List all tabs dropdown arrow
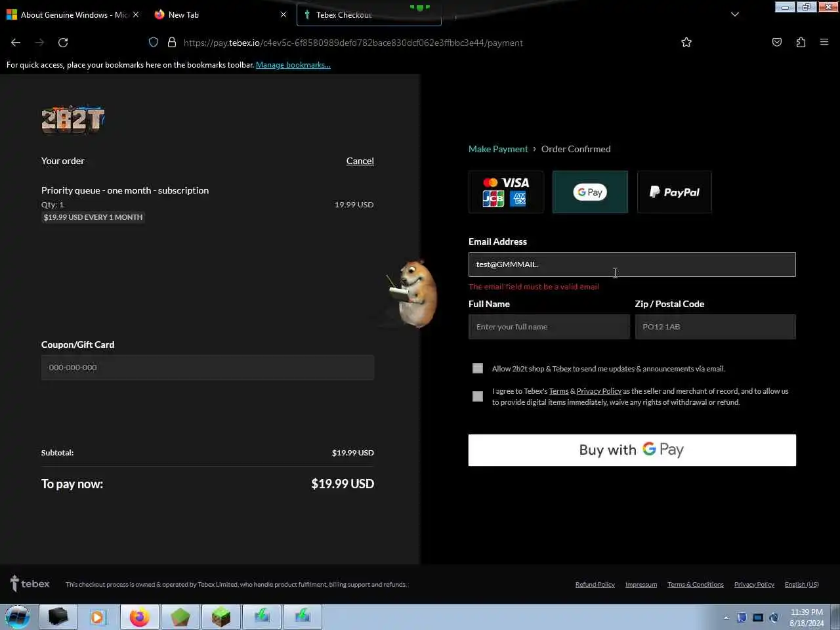This screenshot has height=630, width=840. 735,14
